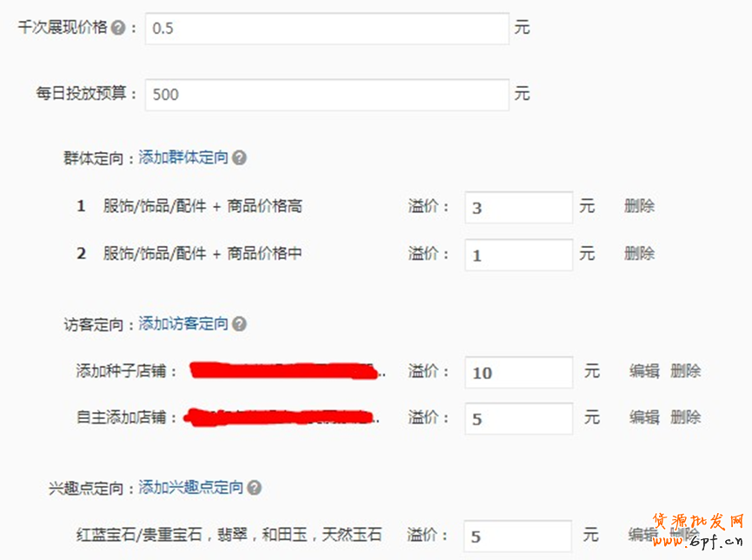The width and height of the screenshot is (752, 560).
Task: Delete the 商品价格高 targeting row
Action: coord(639,206)
